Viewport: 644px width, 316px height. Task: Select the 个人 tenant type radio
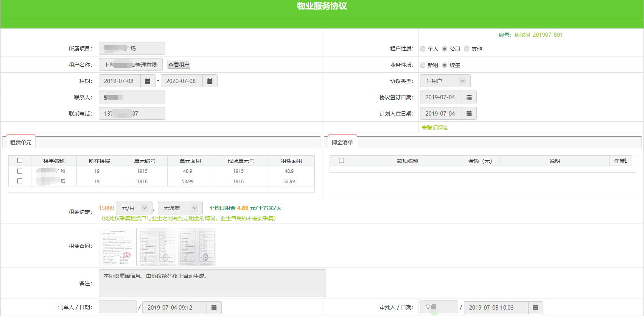pyautogui.click(x=423, y=49)
